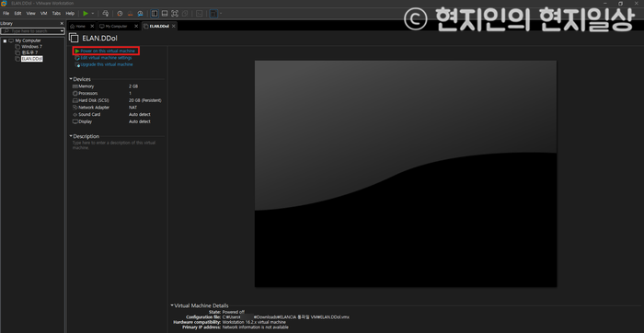
Task: Open the Help menu
Action: 70,13
